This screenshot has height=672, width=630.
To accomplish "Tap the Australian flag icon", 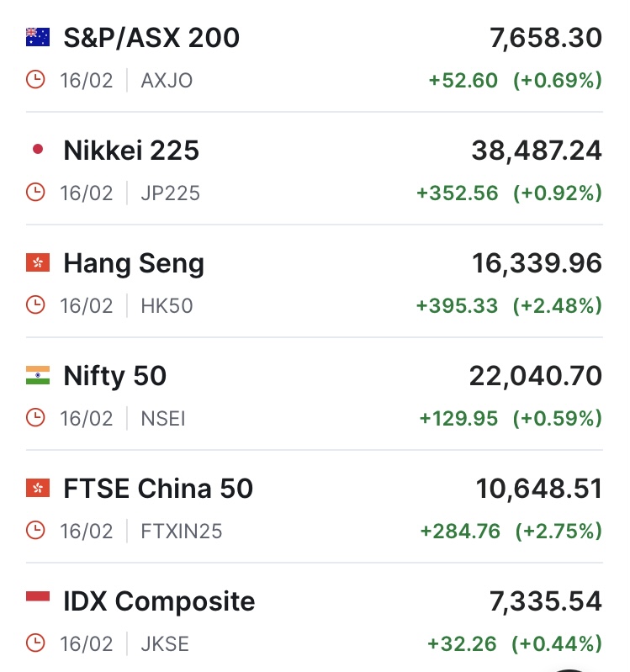I will coord(38,38).
